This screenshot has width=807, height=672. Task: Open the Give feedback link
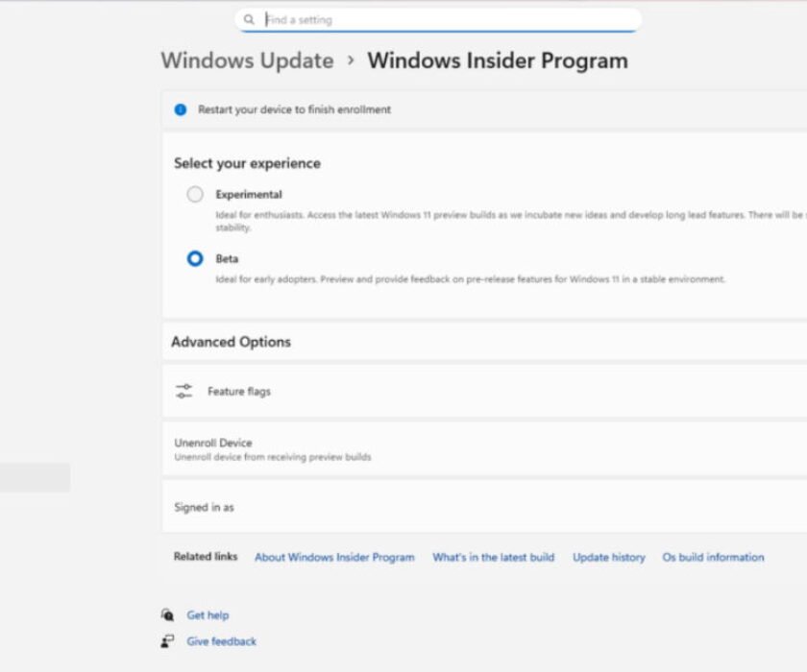click(221, 641)
